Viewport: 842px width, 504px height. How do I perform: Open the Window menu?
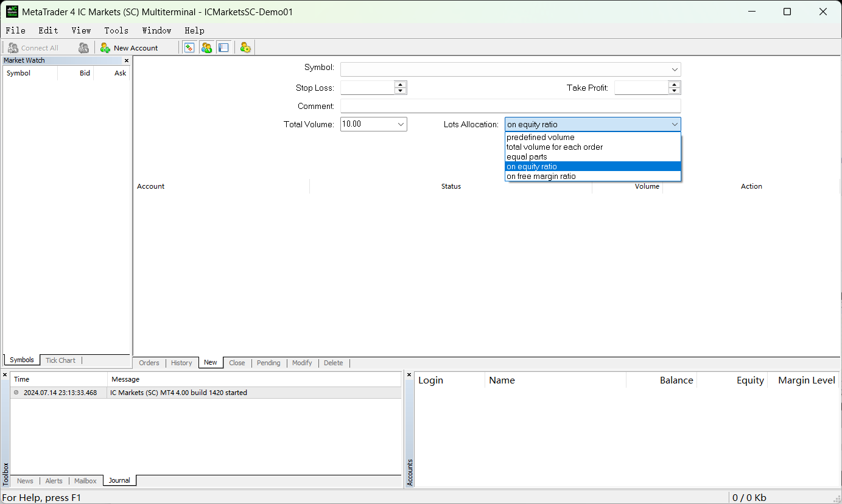(x=157, y=30)
